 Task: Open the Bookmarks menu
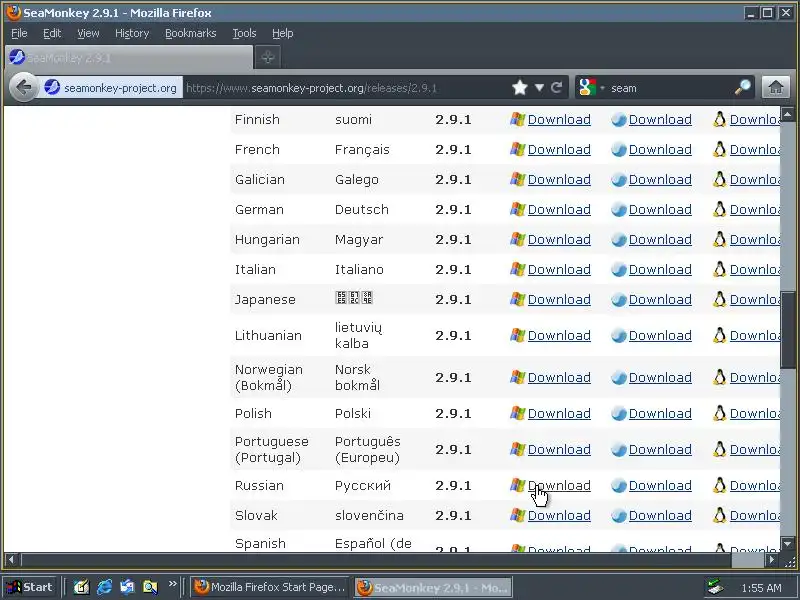191,33
